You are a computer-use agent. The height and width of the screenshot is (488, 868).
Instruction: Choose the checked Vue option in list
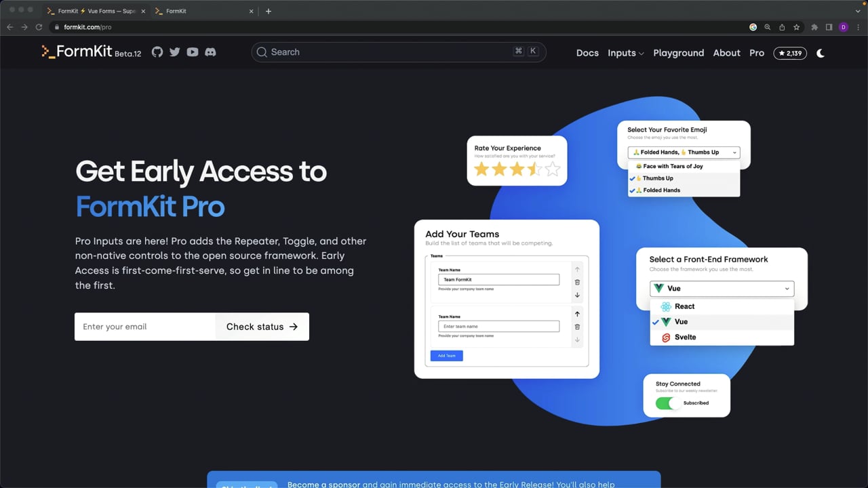coord(722,322)
